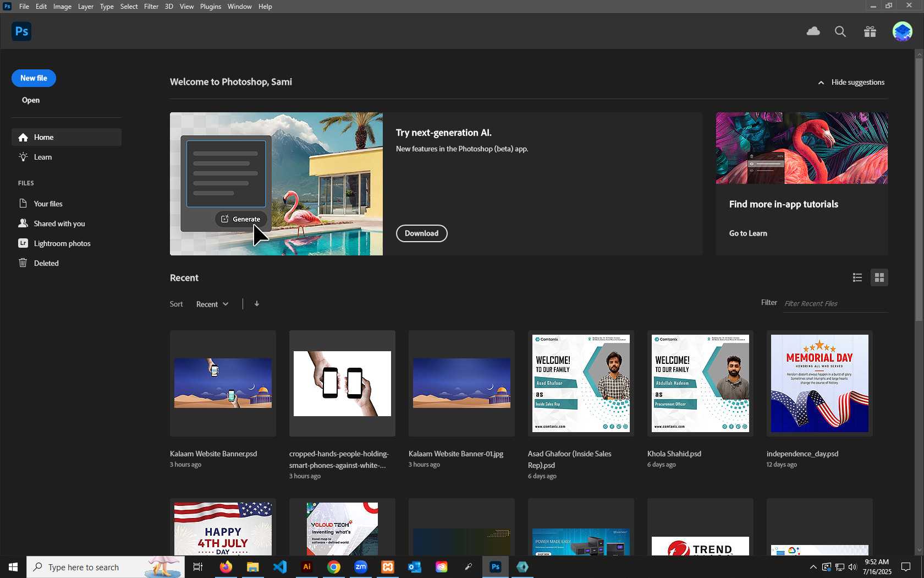
Task: Open the cropped-hands-people-holding smart phones thumbnail
Action: pos(342,383)
